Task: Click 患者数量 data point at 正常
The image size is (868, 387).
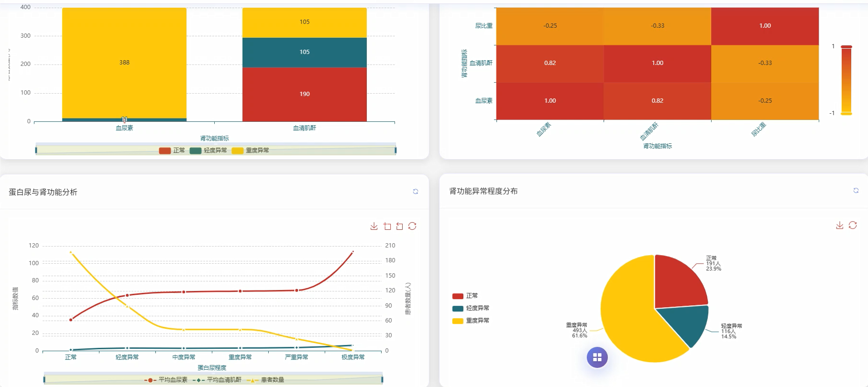Action: (71, 252)
